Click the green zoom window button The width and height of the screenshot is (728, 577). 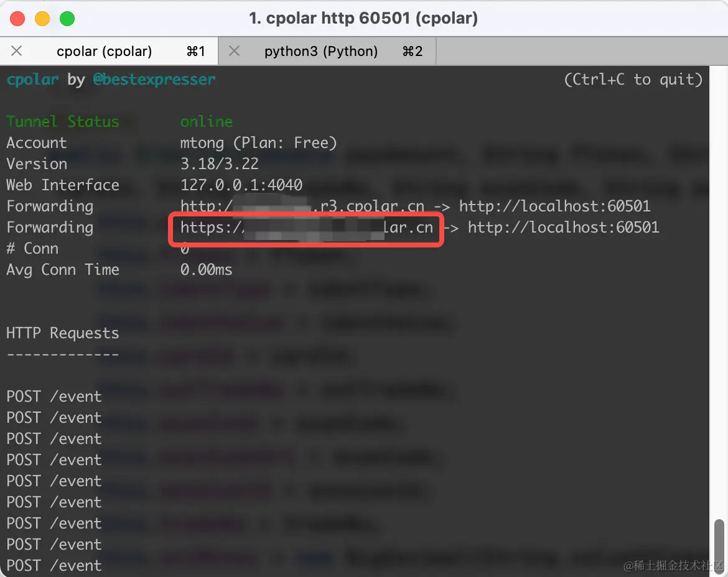[x=67, y=19]
